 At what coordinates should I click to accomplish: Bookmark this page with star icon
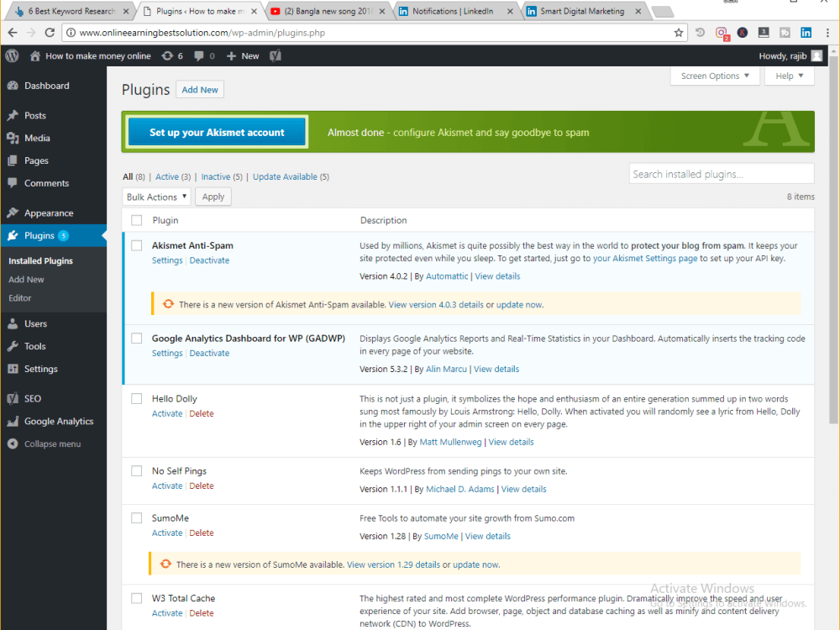coord(678,33)
